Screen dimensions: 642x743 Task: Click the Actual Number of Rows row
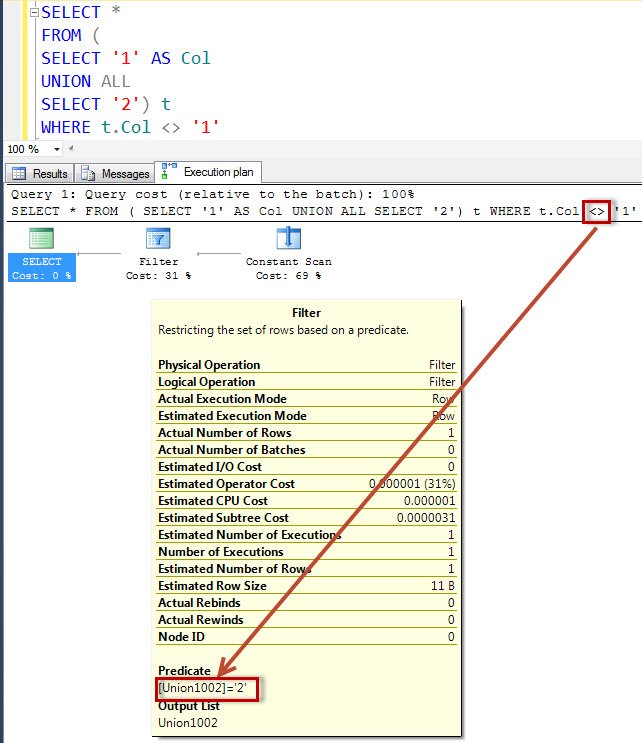click(307, 433)
